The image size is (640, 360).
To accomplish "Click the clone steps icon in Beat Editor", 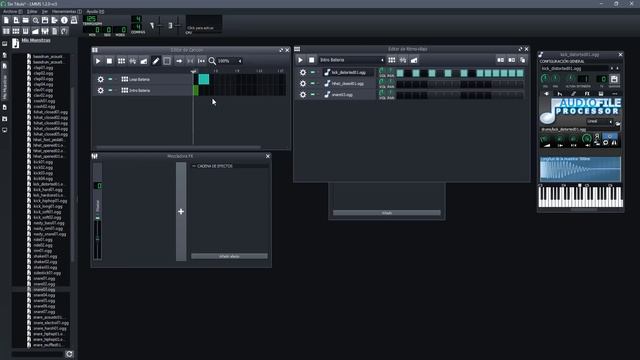I will pos(522,60).
